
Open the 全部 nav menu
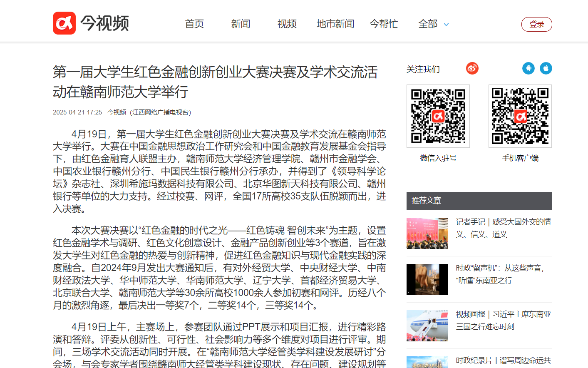click(x=428, y=24)
